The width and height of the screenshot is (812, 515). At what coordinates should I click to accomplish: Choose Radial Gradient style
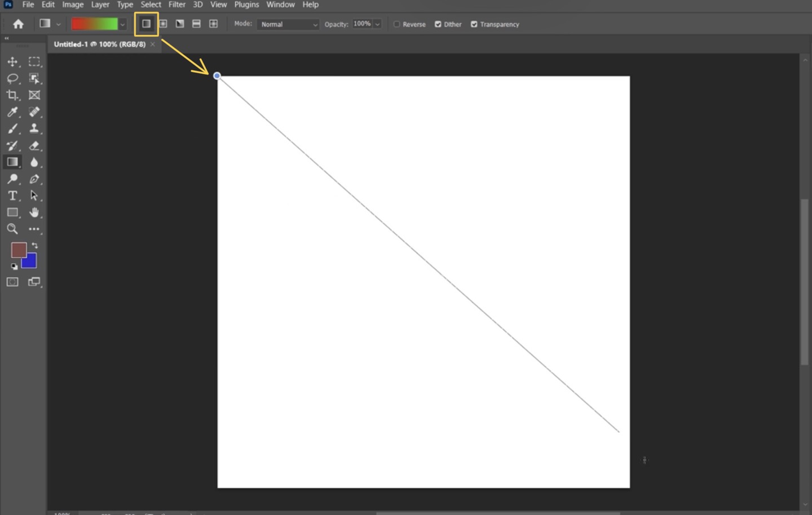pos(163,24)
